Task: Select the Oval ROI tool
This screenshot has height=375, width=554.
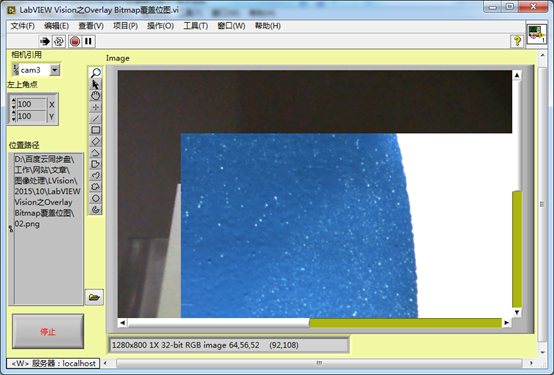Action: pyautogui.click(x=95, y=198)
